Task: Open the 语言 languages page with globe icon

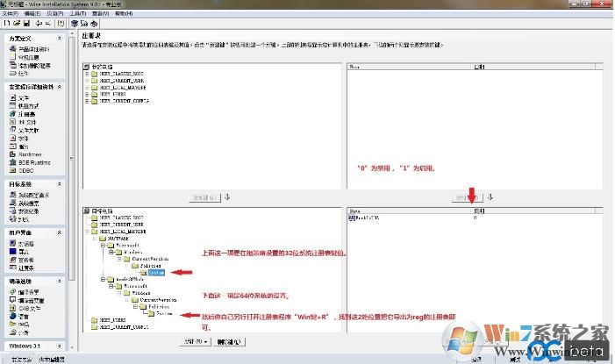Action: [19, 316]
